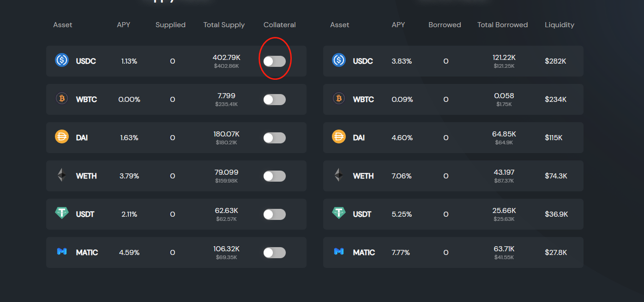Click the DAI icon in supply table

(62, 137)
